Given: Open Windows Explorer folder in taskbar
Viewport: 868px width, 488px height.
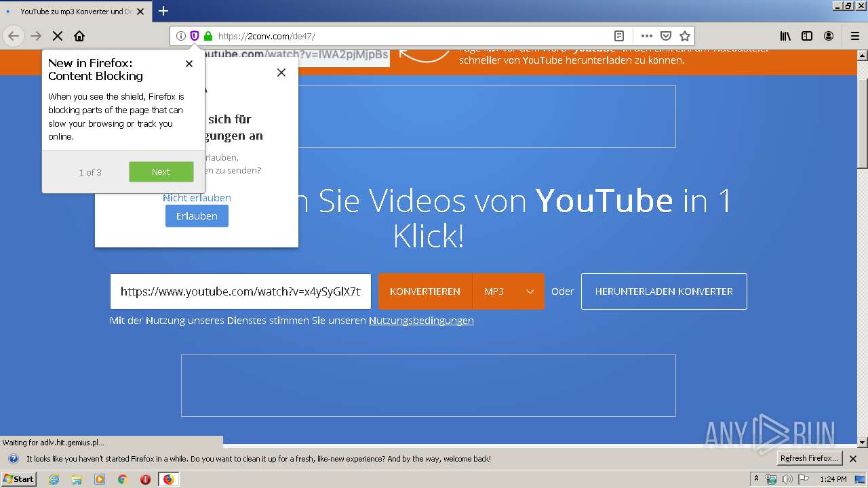Looking at the screenshot, I should tap(77, 479).
